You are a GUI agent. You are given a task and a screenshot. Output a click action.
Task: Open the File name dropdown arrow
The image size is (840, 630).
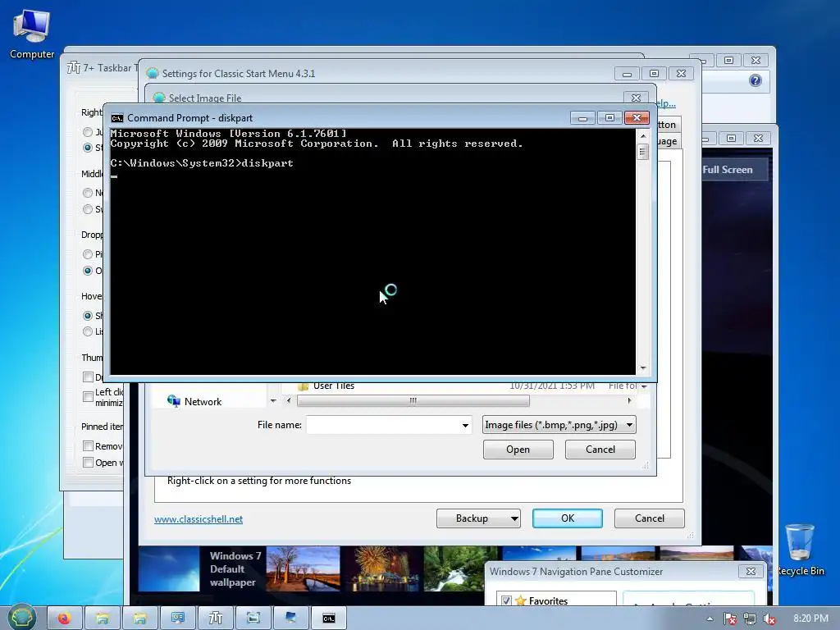pyautogui.click(x=465, y=426)
